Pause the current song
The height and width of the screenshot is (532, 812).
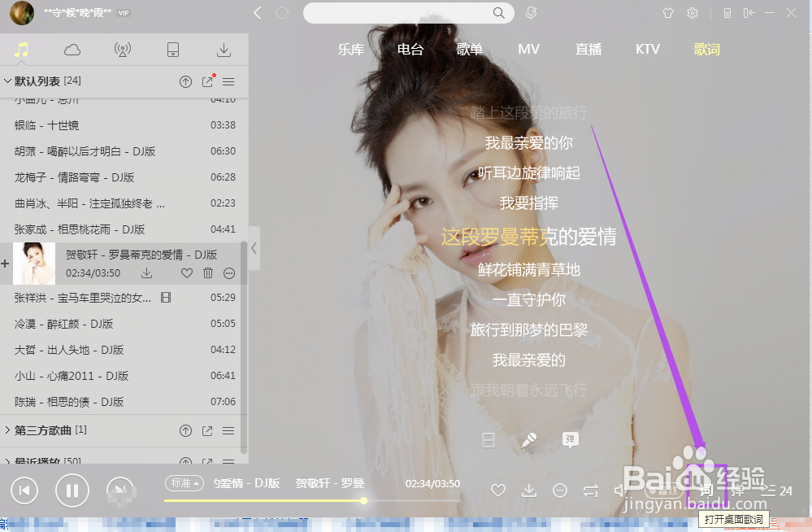pos(72,491)
